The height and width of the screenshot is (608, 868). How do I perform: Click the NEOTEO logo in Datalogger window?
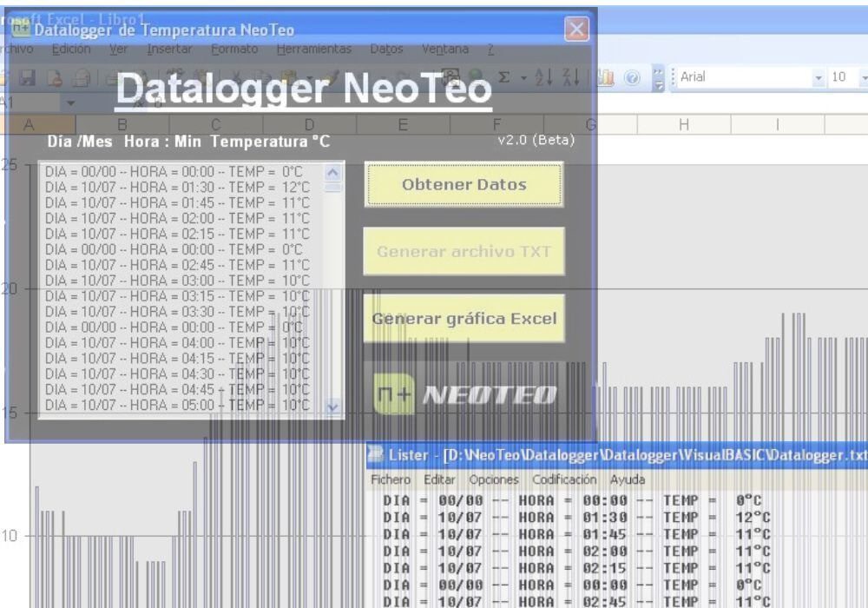pyautogui.click(x=464, y=394)
